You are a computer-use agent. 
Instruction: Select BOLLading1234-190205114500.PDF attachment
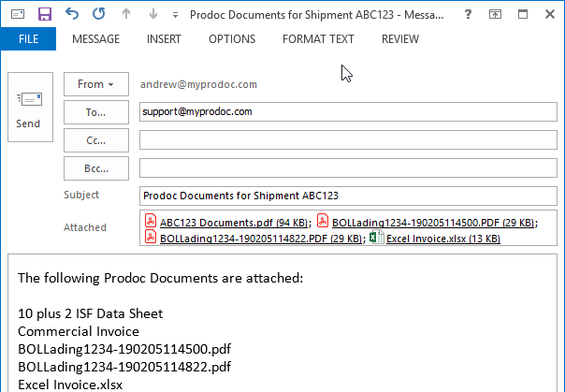(433, 223)
